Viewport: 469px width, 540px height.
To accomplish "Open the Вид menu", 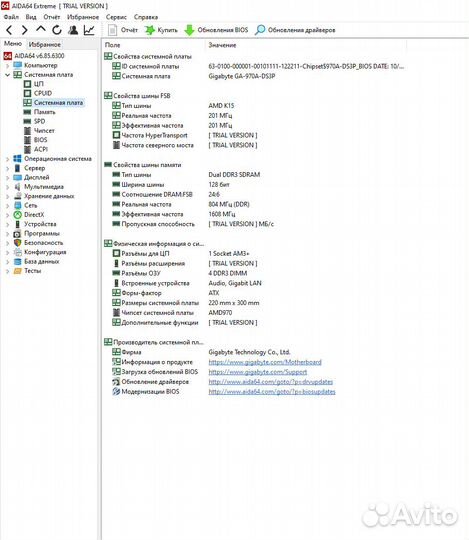I will click(x=31, y=17).
